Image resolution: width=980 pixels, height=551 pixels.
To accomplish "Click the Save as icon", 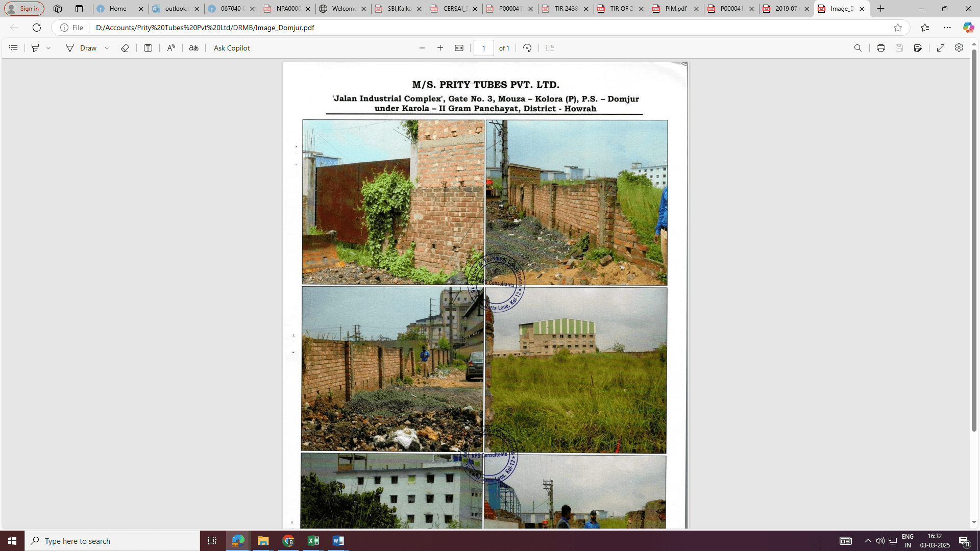I will click(x=918, y=48).
